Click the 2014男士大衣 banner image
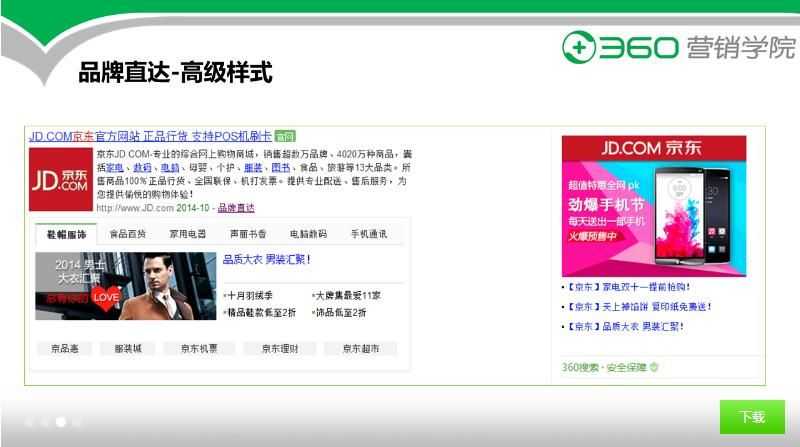Screen dimensions: 800x447 point(126,286)
